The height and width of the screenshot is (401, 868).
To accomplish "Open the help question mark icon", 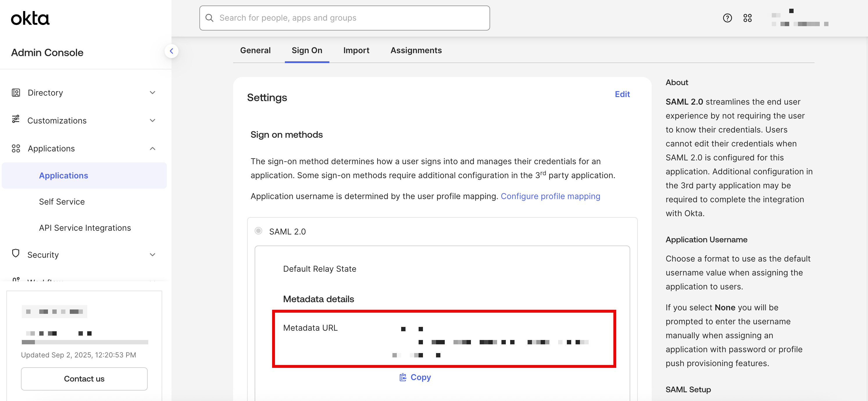I will tap(727, 18).
